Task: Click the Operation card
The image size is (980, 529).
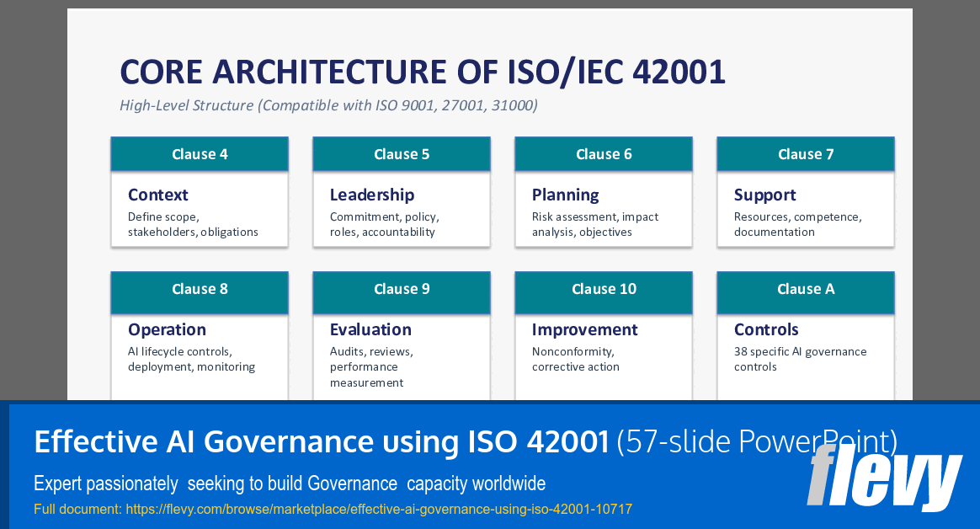Action: 199,345
